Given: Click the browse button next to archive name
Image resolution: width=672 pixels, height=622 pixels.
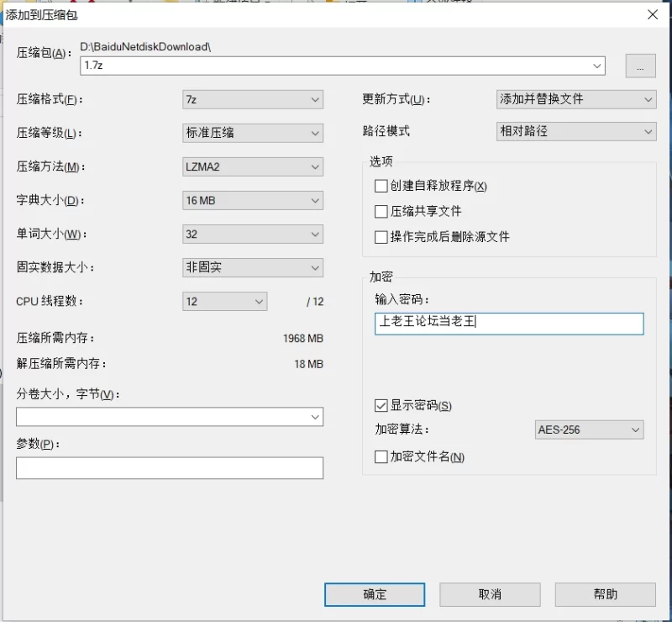Looking at the screenshot, I should (x=640, y=66).
